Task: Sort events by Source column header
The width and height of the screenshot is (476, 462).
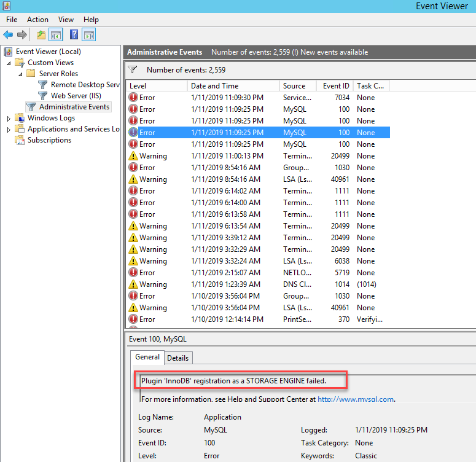Action: coord(298,86)
